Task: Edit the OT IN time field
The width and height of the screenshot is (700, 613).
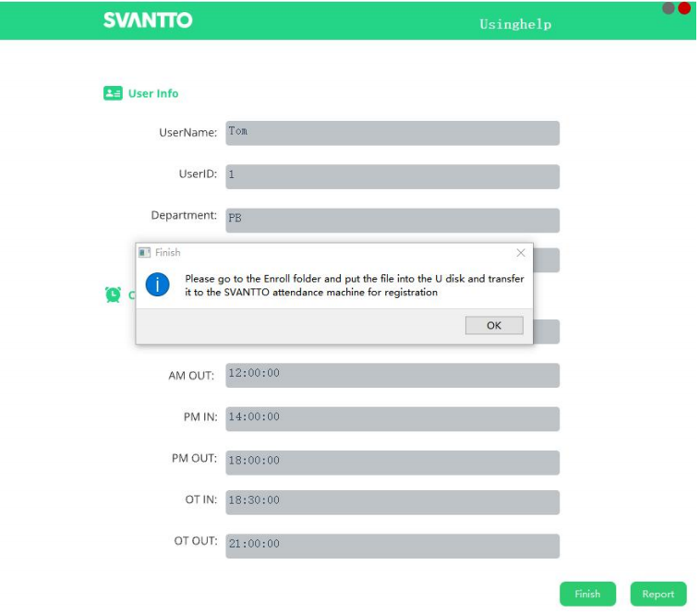Action: [x=392, y=502]
